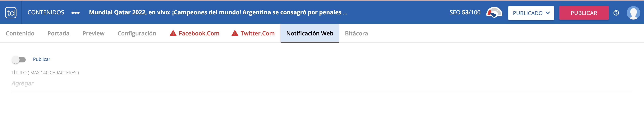The width and height of the screenshot is (644, 113).
Task: Open the Portada tab
Action: click(x=58, y=34)
